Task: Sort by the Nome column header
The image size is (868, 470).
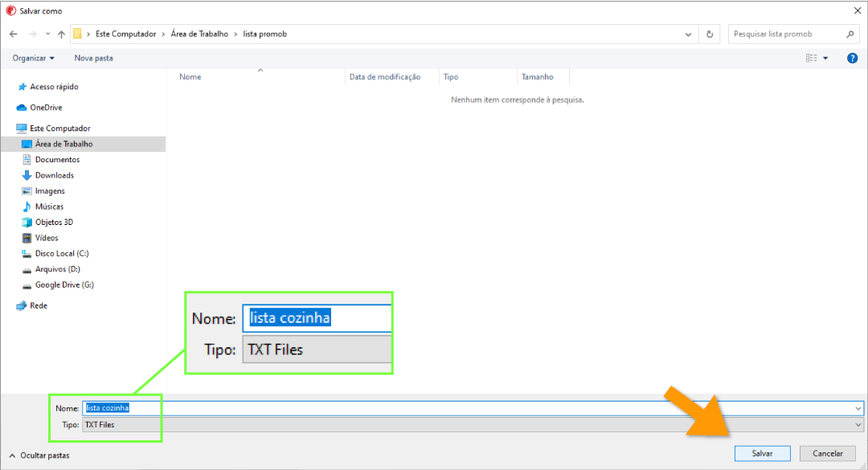Action: pyautogui.click(x=260, y=77)
